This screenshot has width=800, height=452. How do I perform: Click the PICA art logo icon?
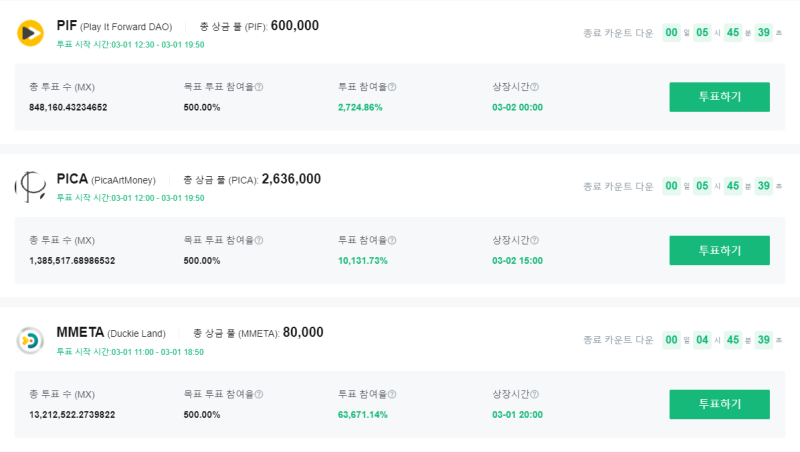tap(30, 187)
